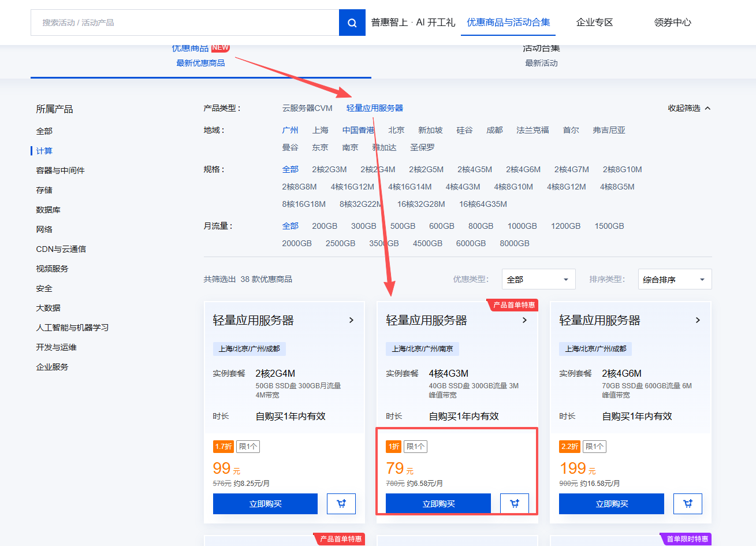Add the 99元 2核2G4M server to cart

341,504
